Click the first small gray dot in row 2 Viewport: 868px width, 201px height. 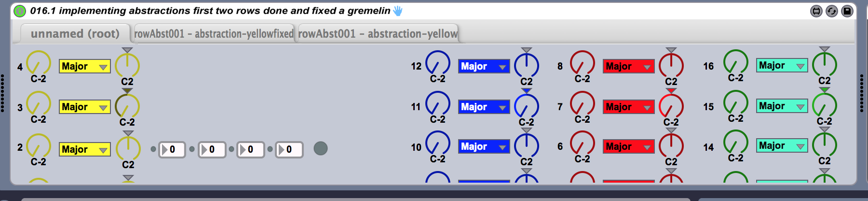tap(153, 149)
